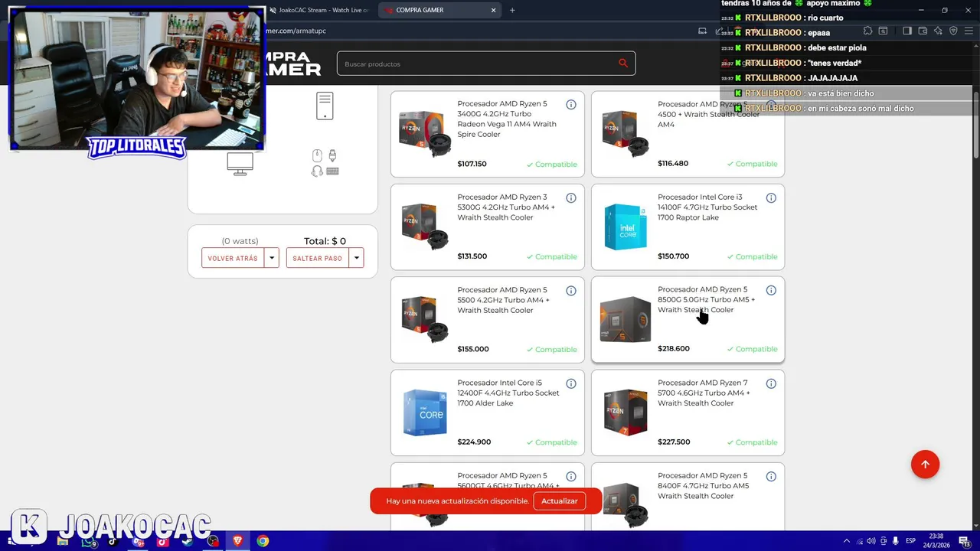Open the Brave Leo AI sparkle icon
The image size is (980, 551).
point(938,31)
